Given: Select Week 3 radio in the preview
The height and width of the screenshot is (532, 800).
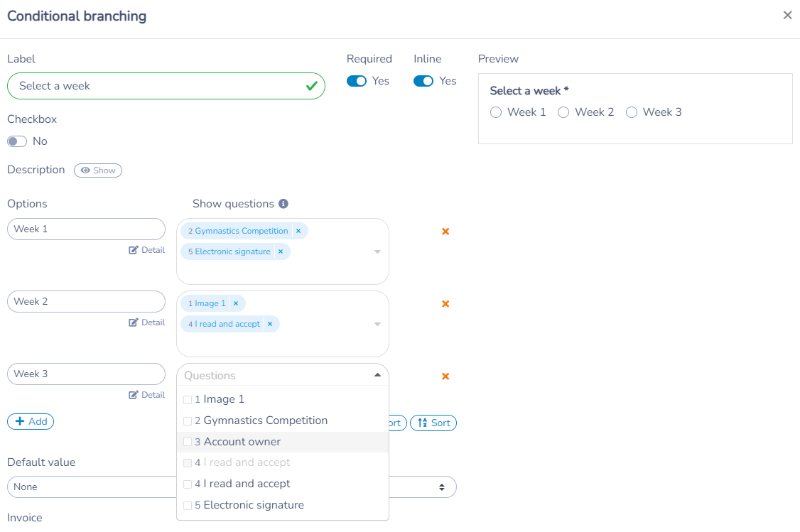Looking at the screenshot, I should 632,112.
